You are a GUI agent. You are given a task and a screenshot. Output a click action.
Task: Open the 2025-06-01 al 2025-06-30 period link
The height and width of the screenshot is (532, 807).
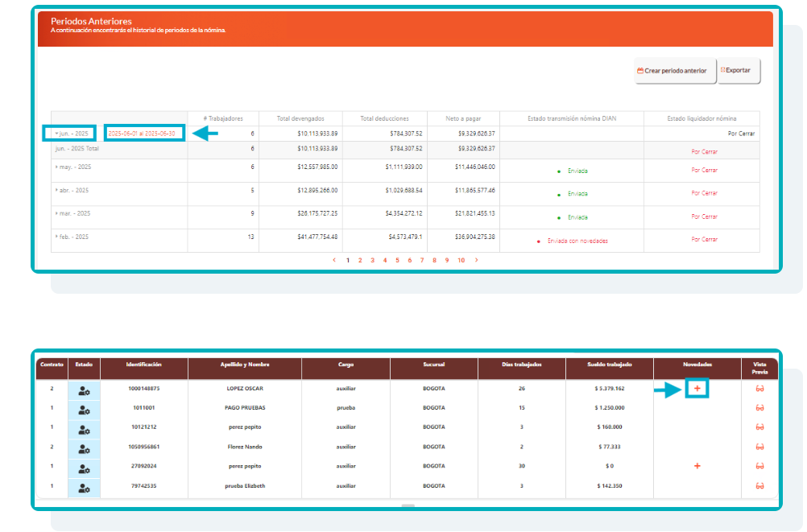(x=142, y=134)
